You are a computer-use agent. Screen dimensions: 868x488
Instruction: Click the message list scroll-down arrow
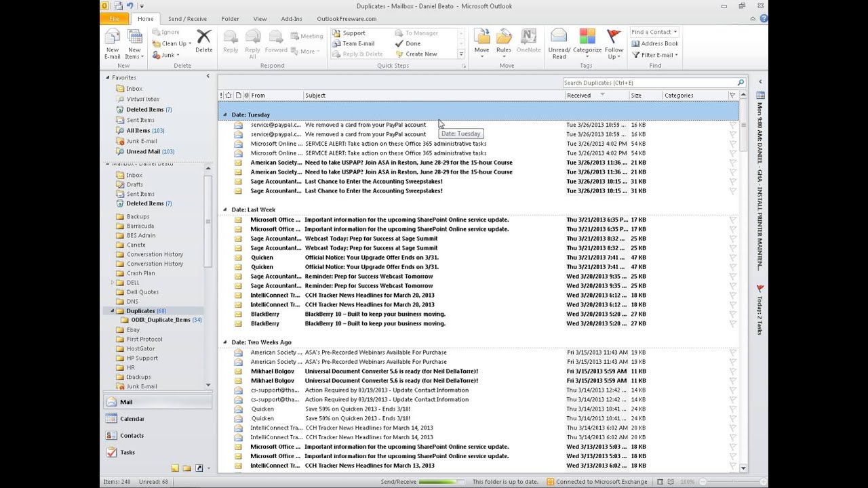[743, 468]
